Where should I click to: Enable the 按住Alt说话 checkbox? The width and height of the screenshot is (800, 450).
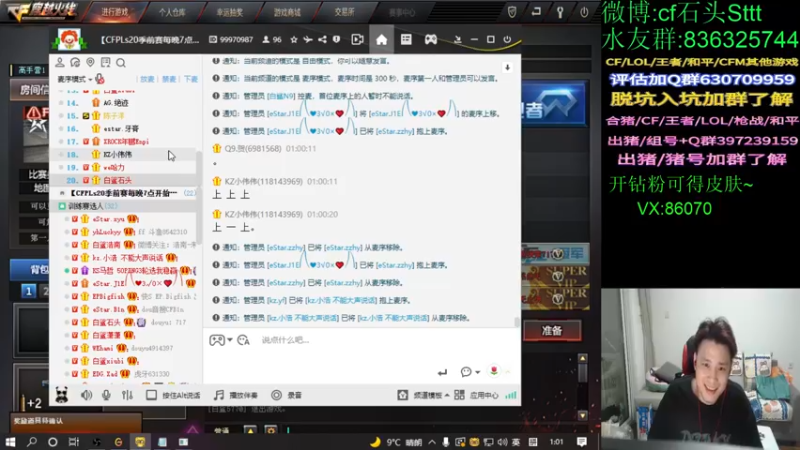151,395
